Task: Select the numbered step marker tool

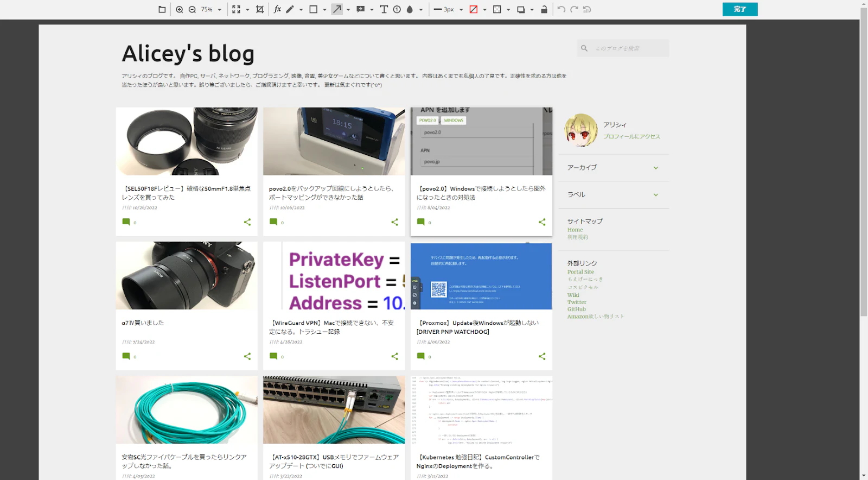Action: (397, 9)
